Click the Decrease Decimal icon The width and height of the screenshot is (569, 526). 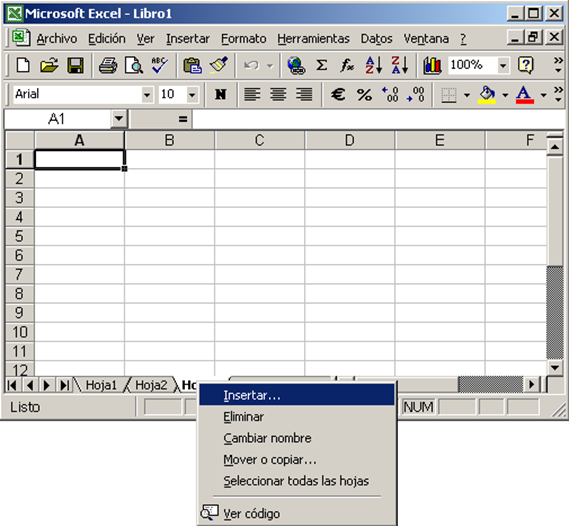point(416,95)
